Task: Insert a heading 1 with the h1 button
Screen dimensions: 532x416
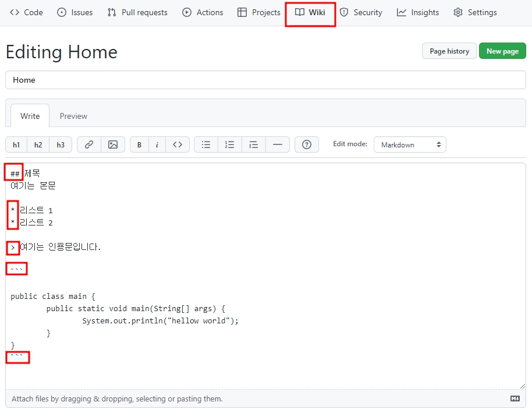Action: tap(16, 144)
